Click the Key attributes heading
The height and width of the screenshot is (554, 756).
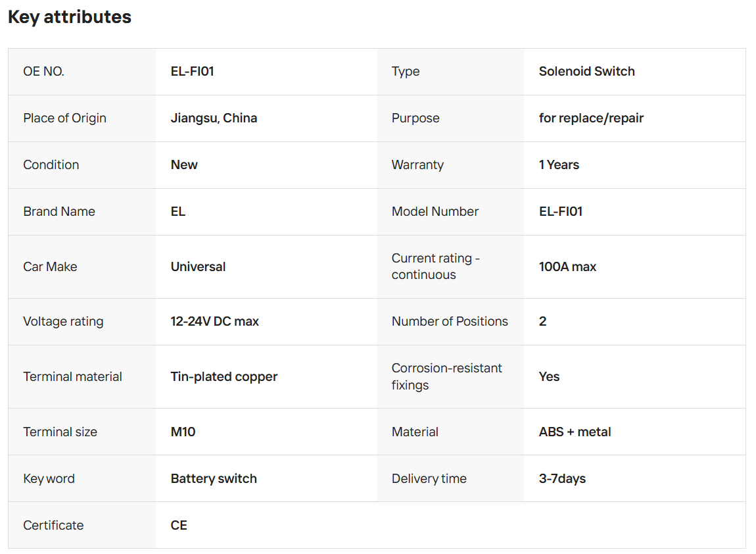(70, 17)
